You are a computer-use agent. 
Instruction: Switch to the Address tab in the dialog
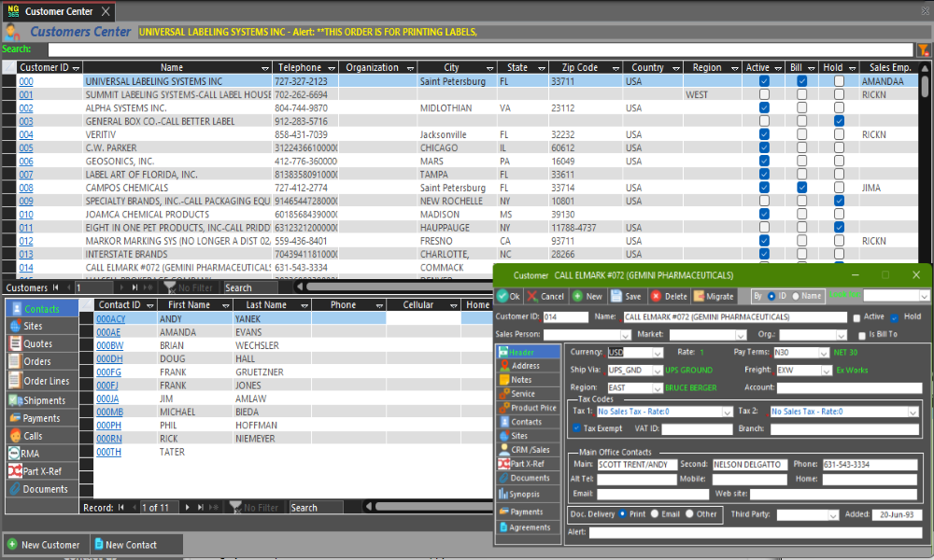point(525,366)
